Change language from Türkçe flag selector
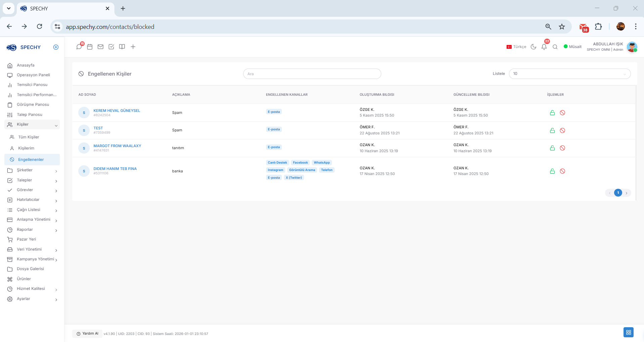This screenshot has width=644, height=342. click(x=516, y=47)
